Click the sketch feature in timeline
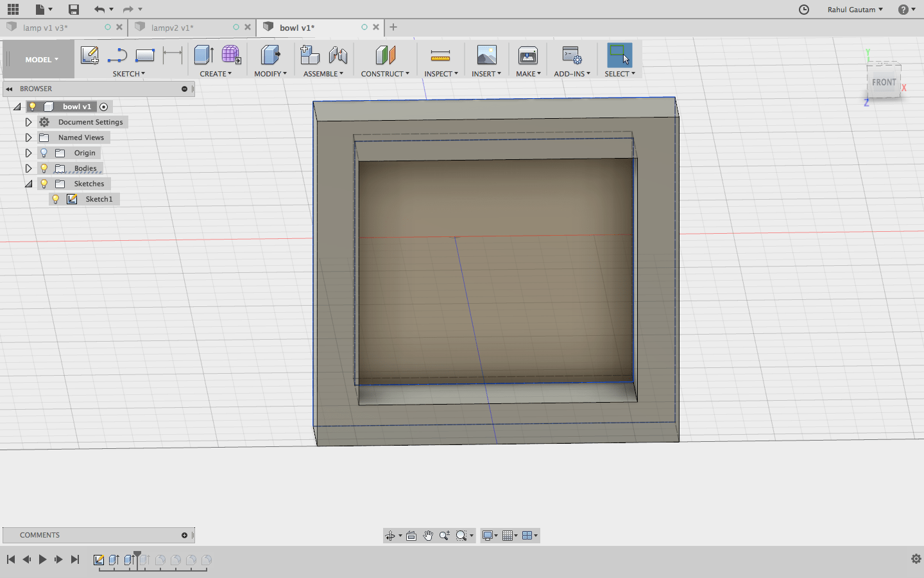 (99, 560)
